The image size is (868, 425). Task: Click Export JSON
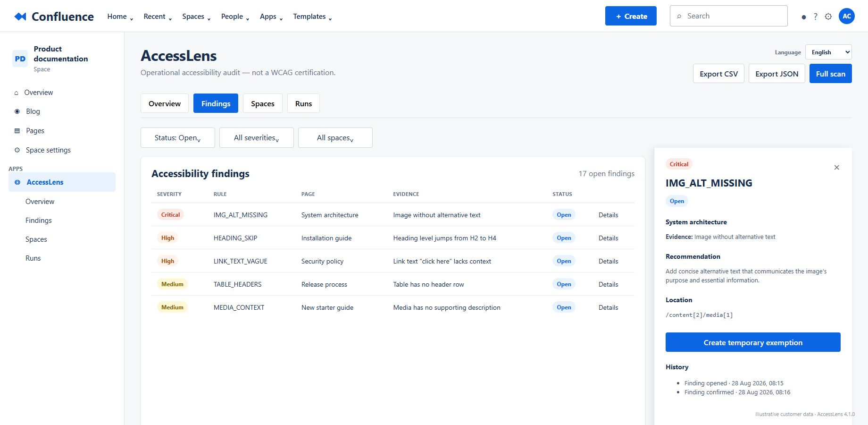click(x=776, y=74)
